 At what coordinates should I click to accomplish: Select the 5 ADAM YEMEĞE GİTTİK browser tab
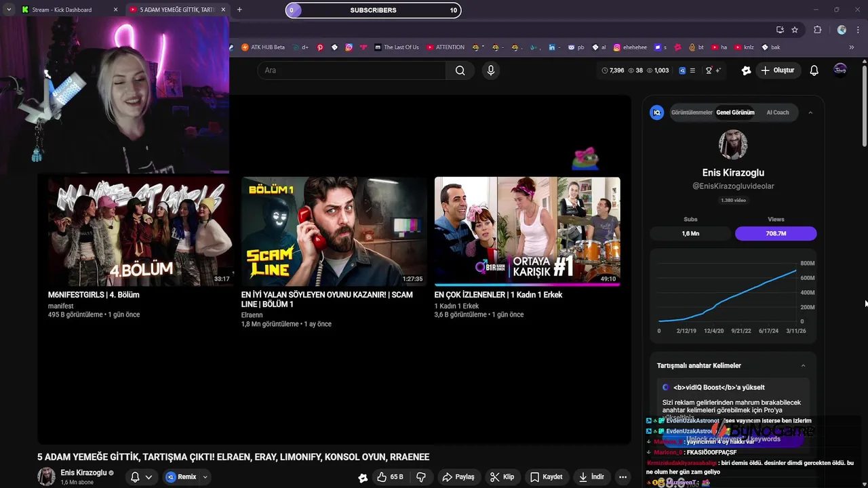coord(177,9)
